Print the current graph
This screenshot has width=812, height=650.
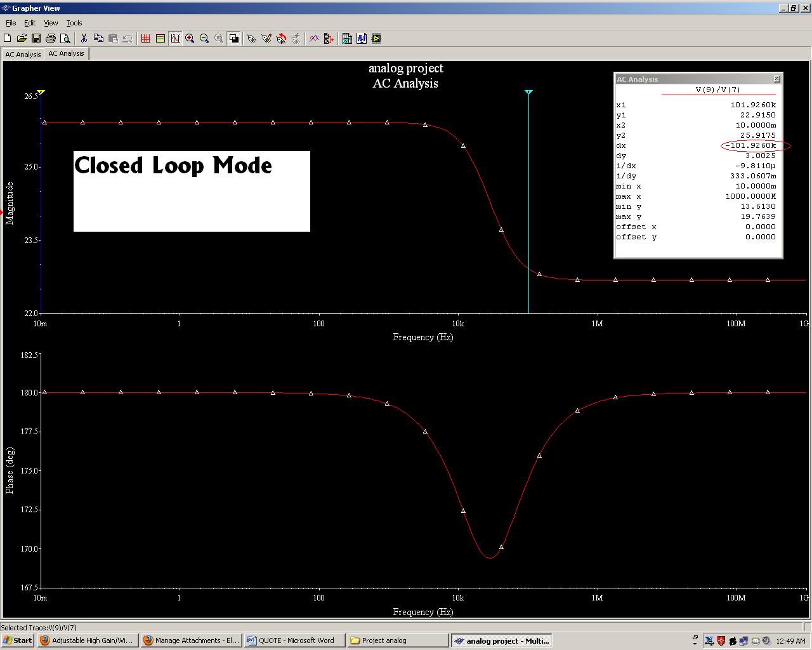pos(51,39)
